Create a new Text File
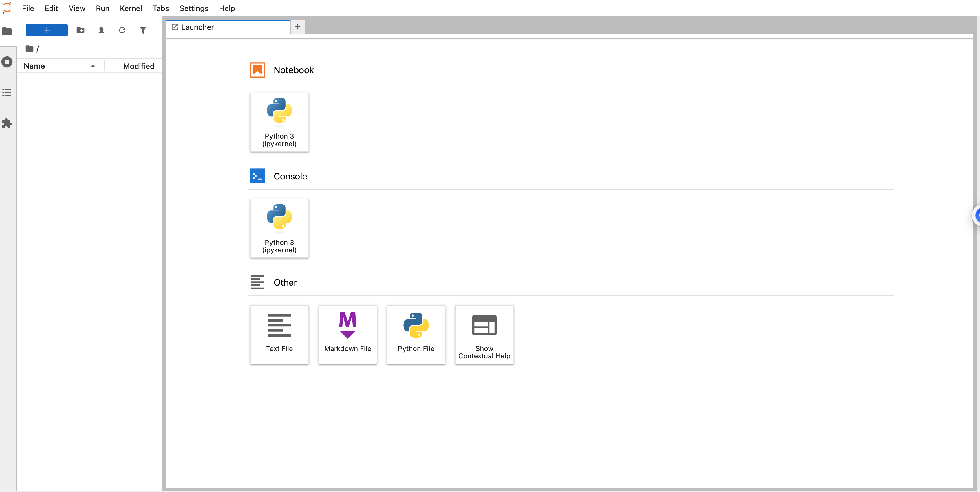This screenshot has width=980, height=492. 279,334
